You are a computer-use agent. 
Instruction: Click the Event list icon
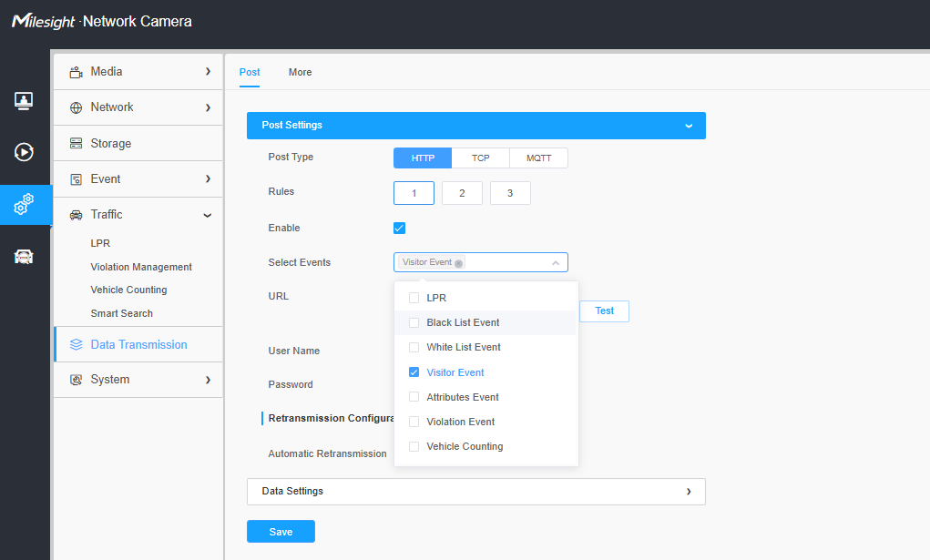[x=76, y=179]
